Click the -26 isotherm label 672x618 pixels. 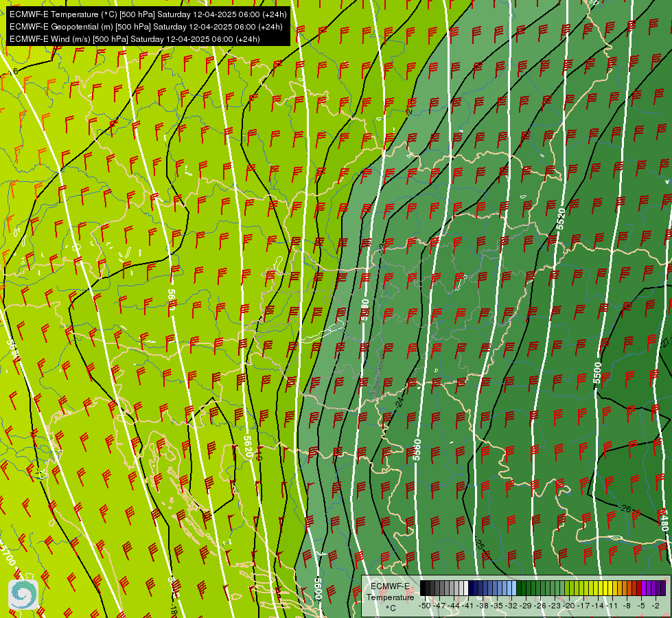tap(625, 509)
